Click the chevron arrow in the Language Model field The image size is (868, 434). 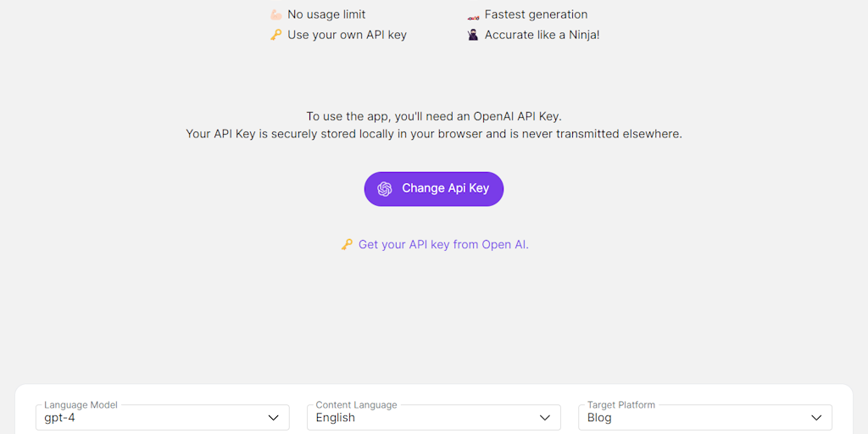(x=274, y=418)
